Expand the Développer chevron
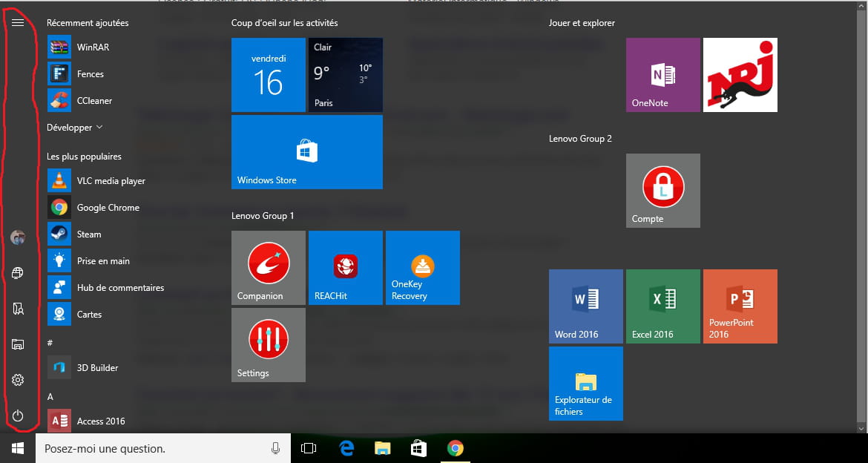The width and height of the screenshot is (868, 463). click(99, 128)
